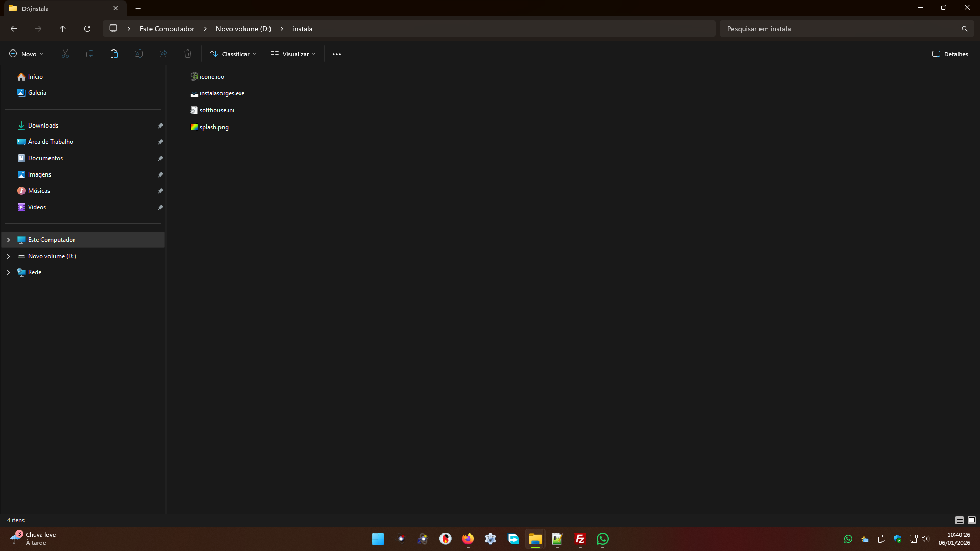Click the Pesquisar em instala search field
The width and height of the screenshot is (980, 551).
(837, 29)
